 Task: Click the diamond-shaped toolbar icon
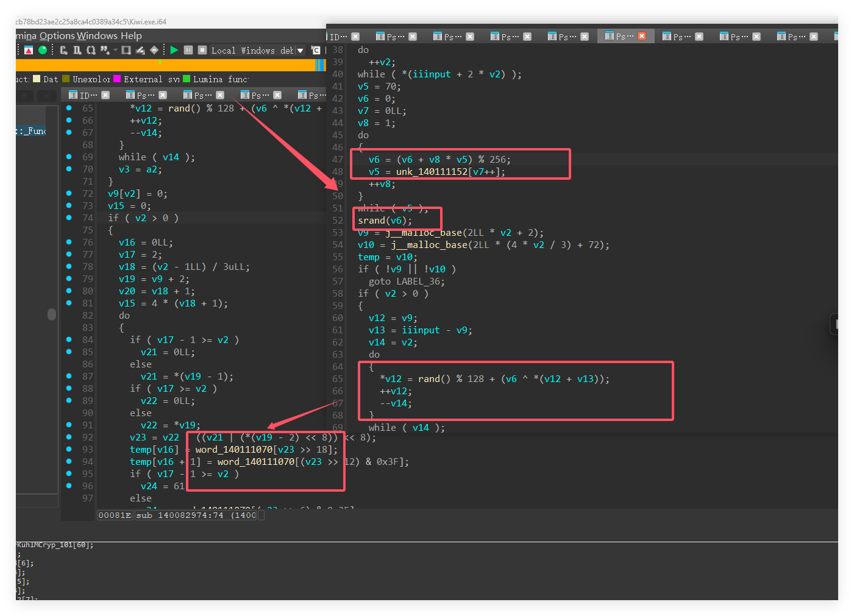(154, 50)
